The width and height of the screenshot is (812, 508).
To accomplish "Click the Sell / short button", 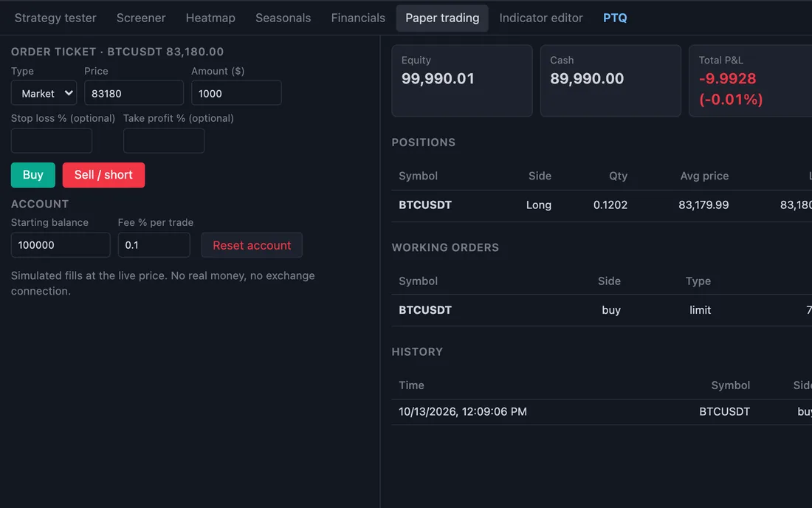I will coord(103,175).
